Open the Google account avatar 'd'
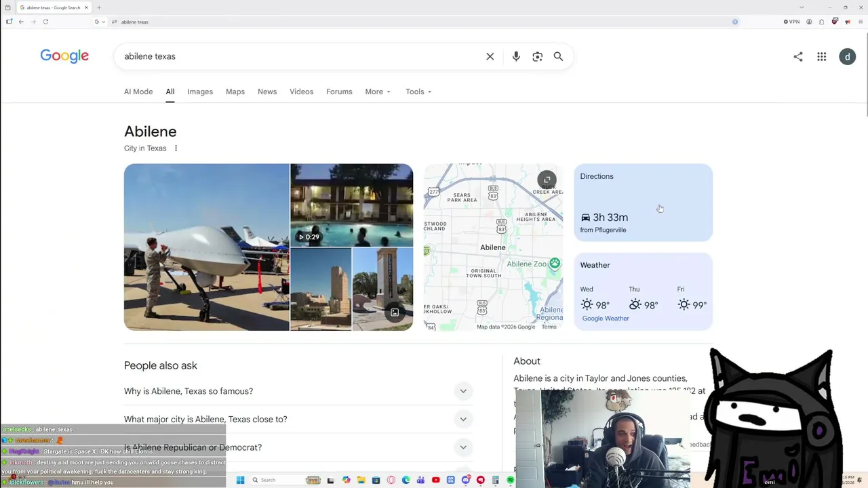The width and height of the screenshot is (868, 488). coord(847,57)
